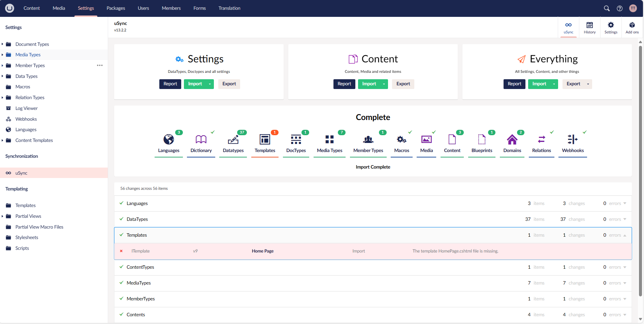Click Export button under Settings
This screenshot has height=324, width=644.
(229, 84)
